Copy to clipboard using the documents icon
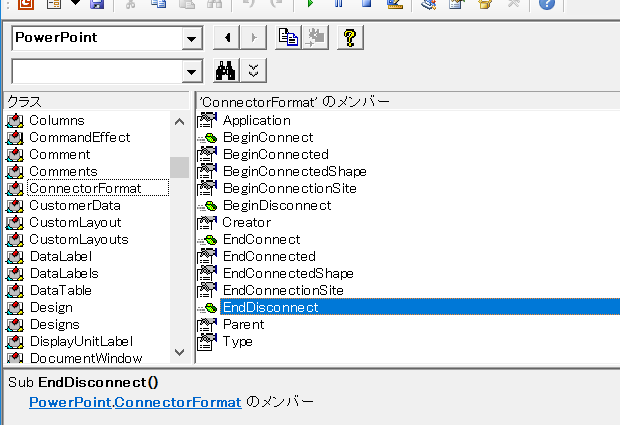Screen dimensions: 620x425 click(x=288, y=38)
